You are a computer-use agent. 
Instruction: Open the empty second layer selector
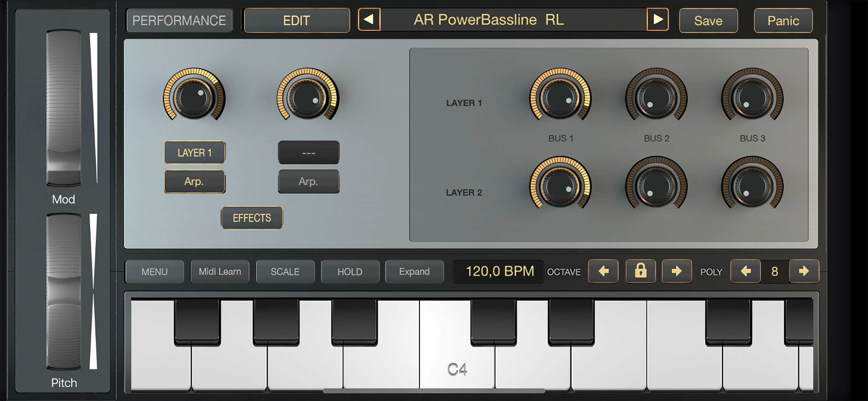[308, 153]
